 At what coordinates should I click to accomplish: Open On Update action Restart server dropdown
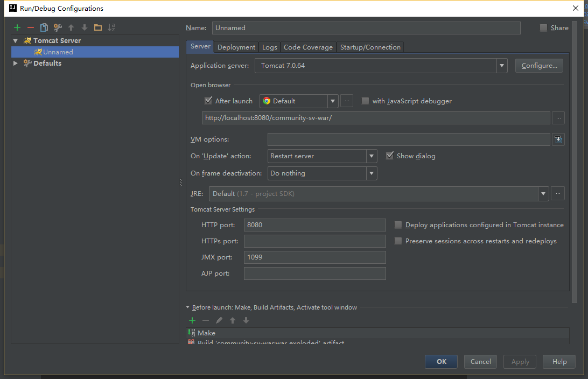[372, 156]
